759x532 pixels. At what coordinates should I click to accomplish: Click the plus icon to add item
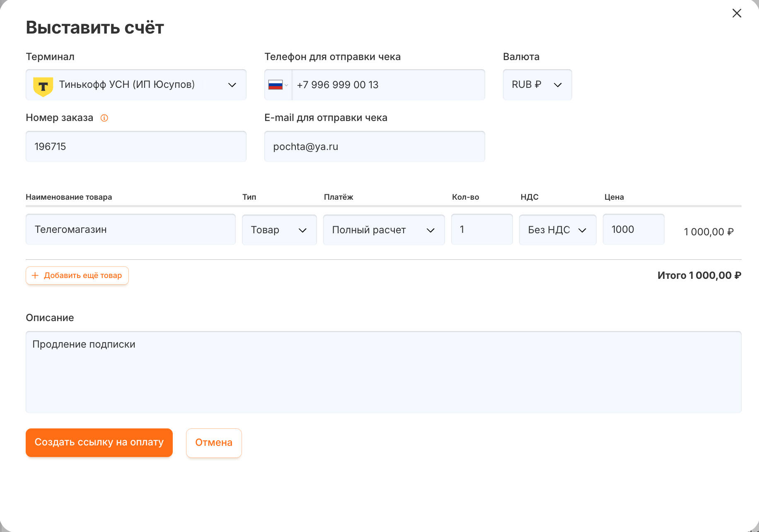pyautogui.click(x=35, y=276)
